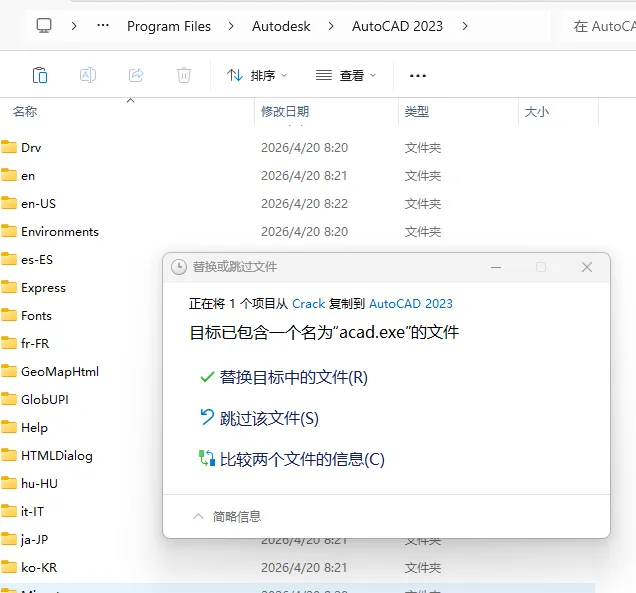Viewport: 636px width, 593px height.
Task: Click the 2026/4/20 8:22 date of en-US
Action: click(x=304, y=204)
